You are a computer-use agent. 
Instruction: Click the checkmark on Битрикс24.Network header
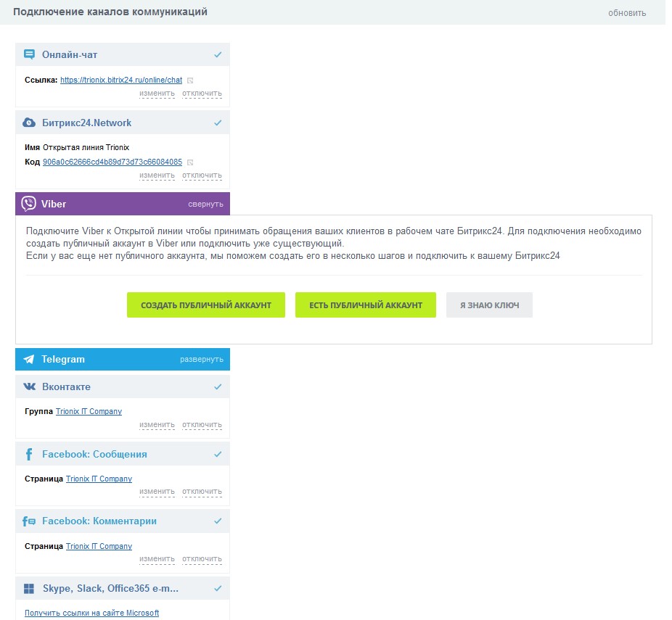pos(218,123)
